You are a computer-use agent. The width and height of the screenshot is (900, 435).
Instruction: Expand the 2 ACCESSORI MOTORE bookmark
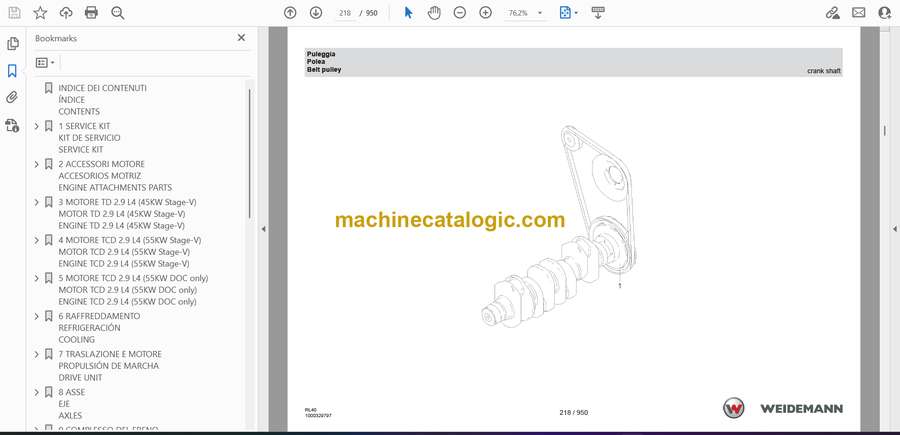37,164
